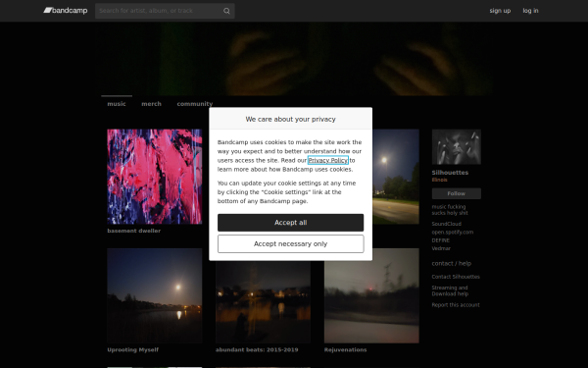Open the basement dweller album cover
588x368 pixels.
tap(155, 177)
